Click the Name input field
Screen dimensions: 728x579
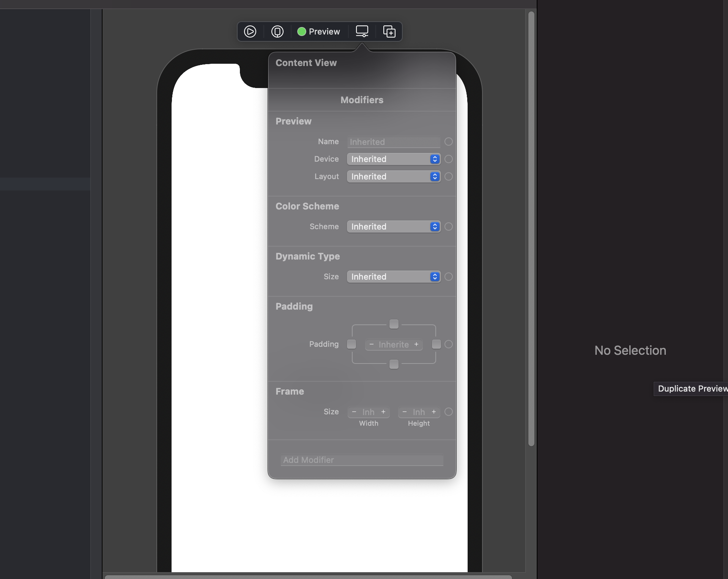tap(394, 142)
